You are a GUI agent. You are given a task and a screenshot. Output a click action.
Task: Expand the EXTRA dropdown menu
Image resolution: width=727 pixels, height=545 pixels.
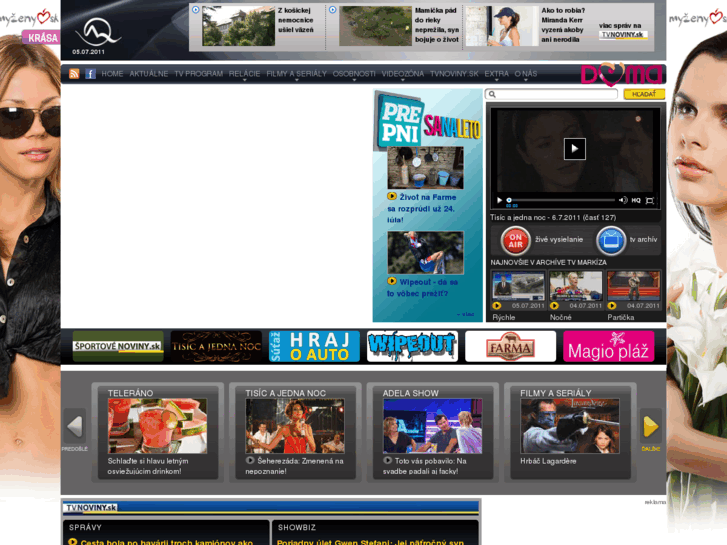coord(497,74)
